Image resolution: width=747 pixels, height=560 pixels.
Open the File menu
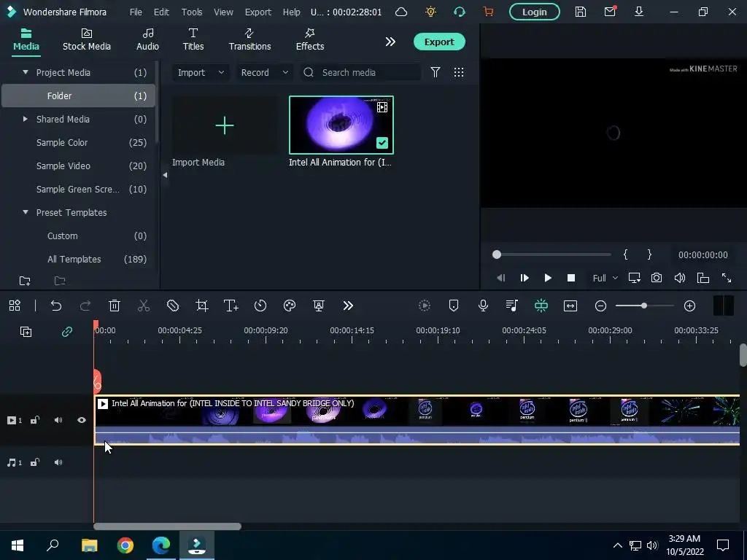click(x=136, y=12)
